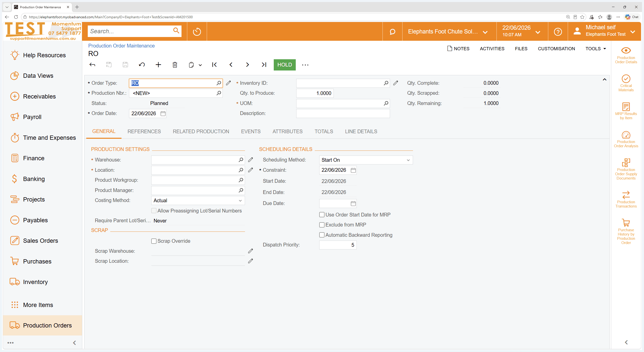Open Production Order Analysis
The width and height of the screenshot is (644, 352).
pos(626,139)
